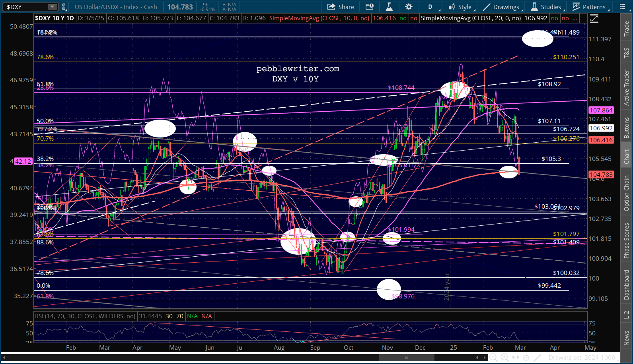The height and width of the screenshot is (364, 633).
Task: Select the crosshair cursor tool
Action: [x=526, y=358]
